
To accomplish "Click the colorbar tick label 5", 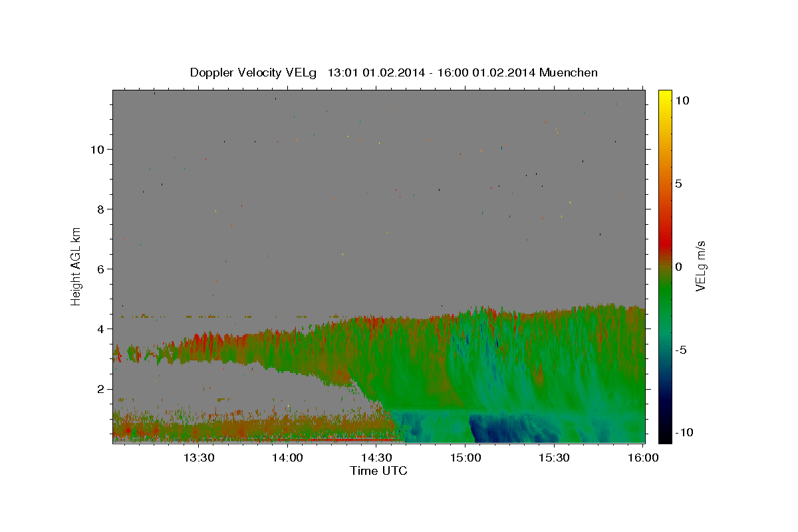I will pos(678,184).
